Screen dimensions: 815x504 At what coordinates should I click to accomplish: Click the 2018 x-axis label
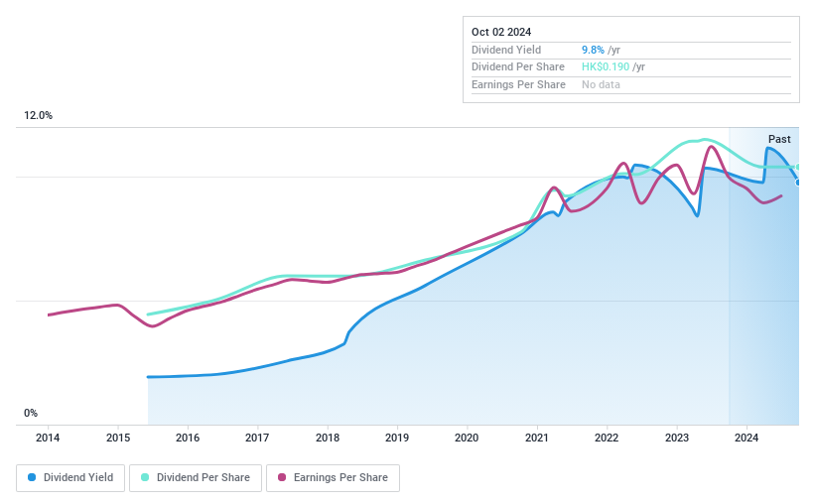(x=328, y=438)
